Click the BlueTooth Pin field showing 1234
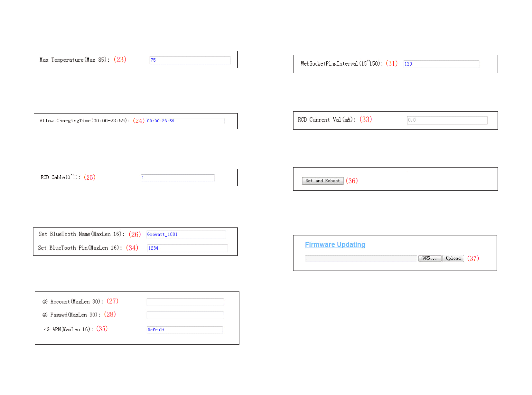The image size is (532, 395). click(x=187, y=248)
